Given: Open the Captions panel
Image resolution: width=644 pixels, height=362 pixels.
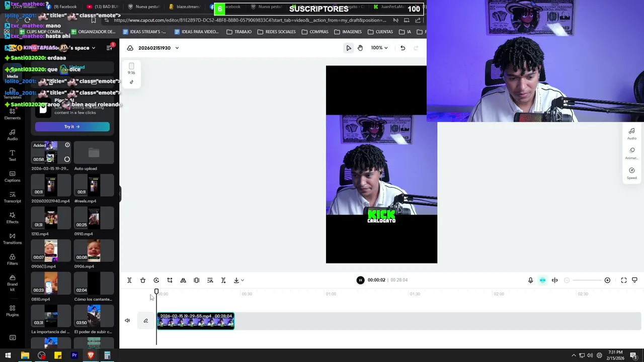Looking at the screenshot, I should tap(12, 176).
